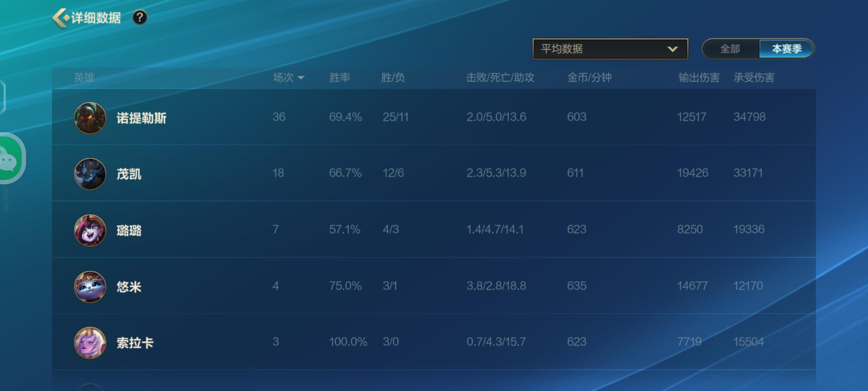Tap the 悠米 hero portrait
The width and height of the screenshot is (868, 391).
90,287
